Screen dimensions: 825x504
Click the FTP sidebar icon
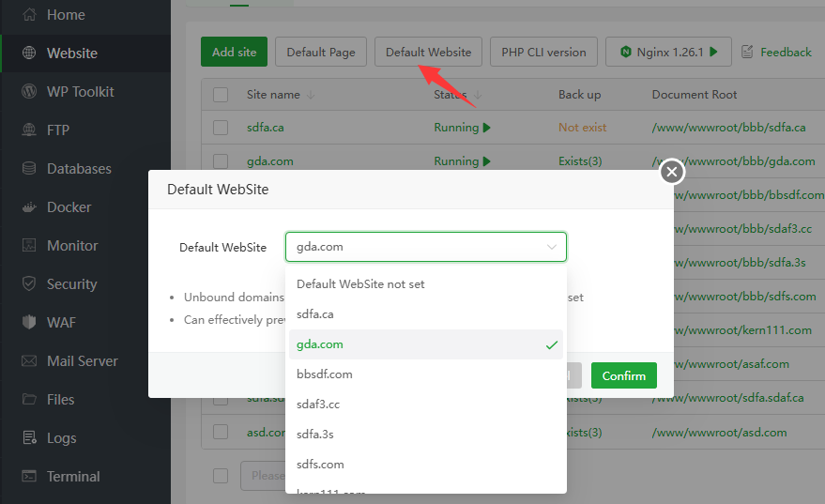[x=29, y=130]
